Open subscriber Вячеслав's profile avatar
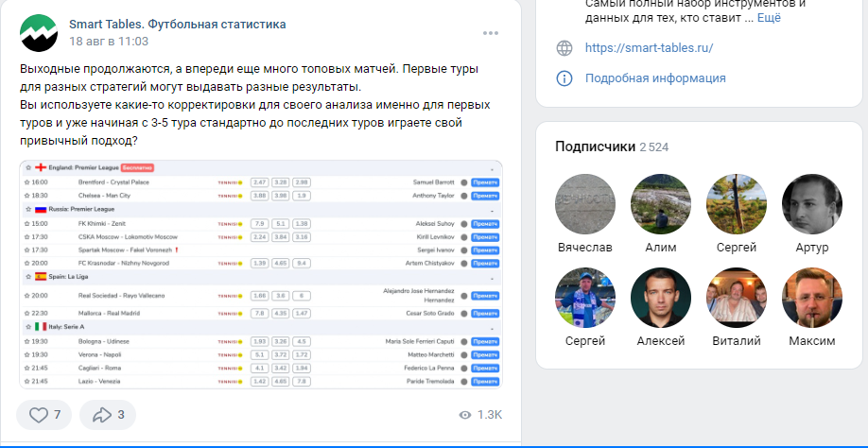The height and width of the screenshot is (448, 868). coord(584,204)
